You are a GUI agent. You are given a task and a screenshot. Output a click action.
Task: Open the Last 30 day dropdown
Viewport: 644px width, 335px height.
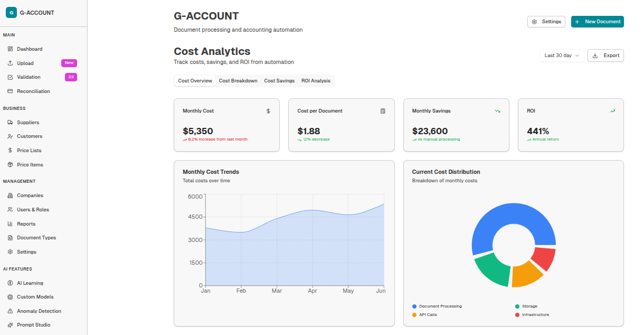(x=562, y=55)
